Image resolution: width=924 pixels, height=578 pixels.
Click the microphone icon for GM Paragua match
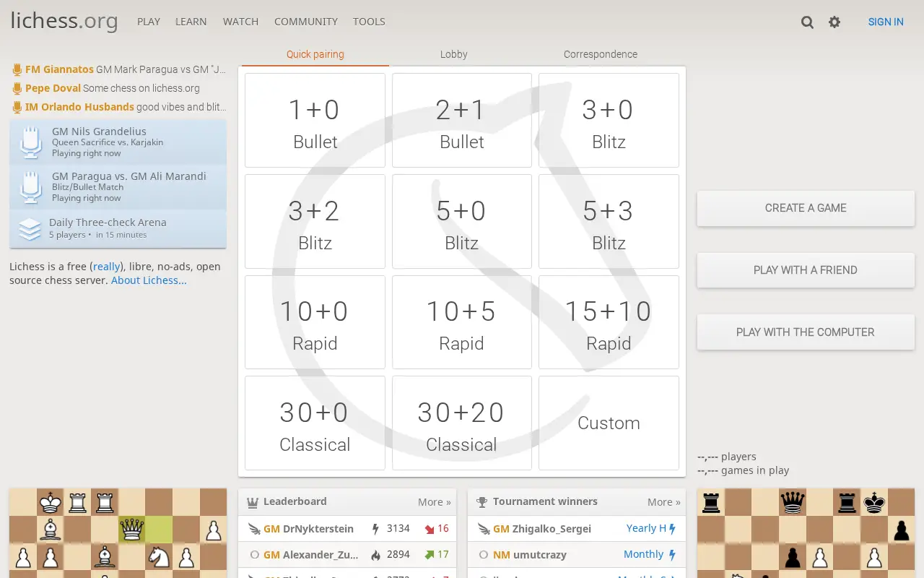point(30,187)
